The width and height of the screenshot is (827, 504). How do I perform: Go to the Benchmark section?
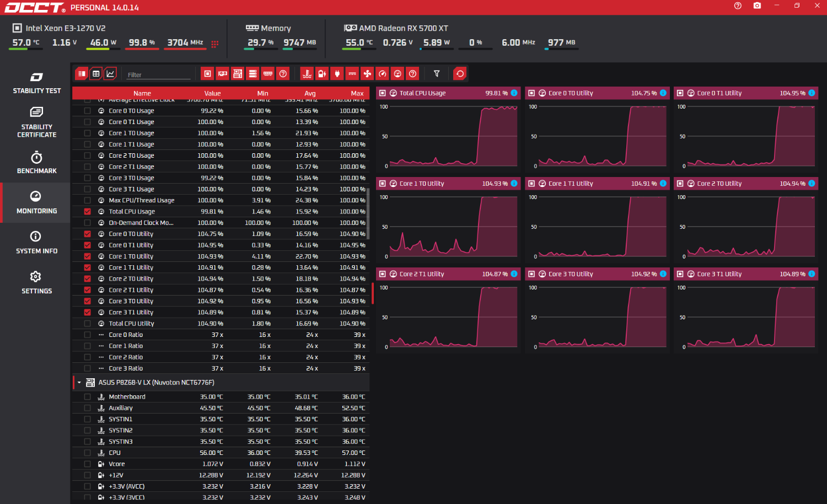[36, 163]
